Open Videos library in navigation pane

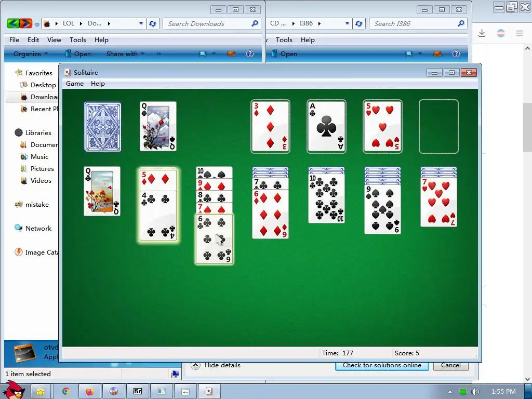coord(36,180)
